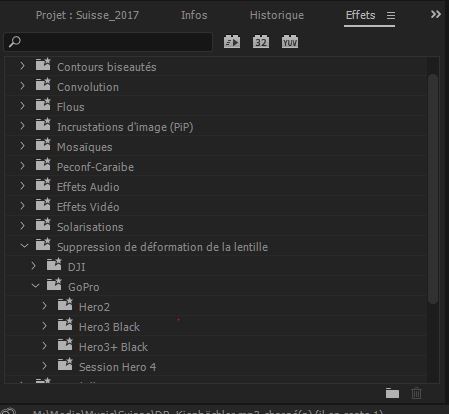The image size is (449, 414).
Task: Switch to the Historique tab
Action: coord(277,15)
